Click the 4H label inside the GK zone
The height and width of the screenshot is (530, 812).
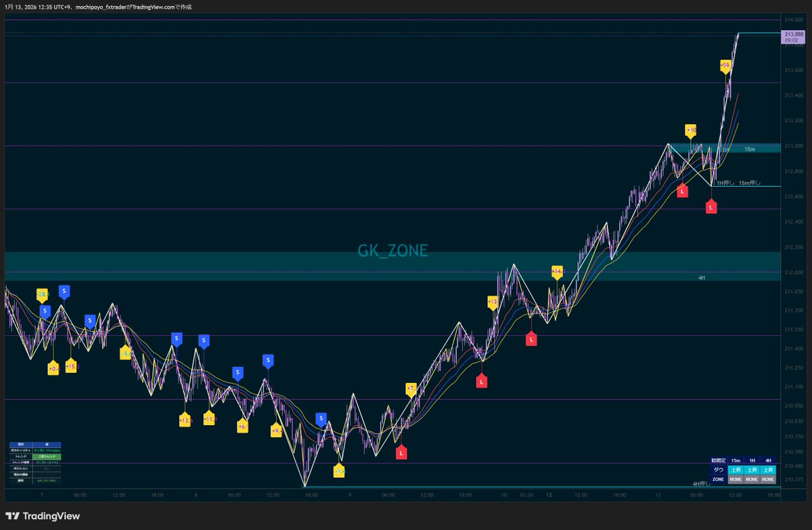pyautogui.click(x=702, y=278)
